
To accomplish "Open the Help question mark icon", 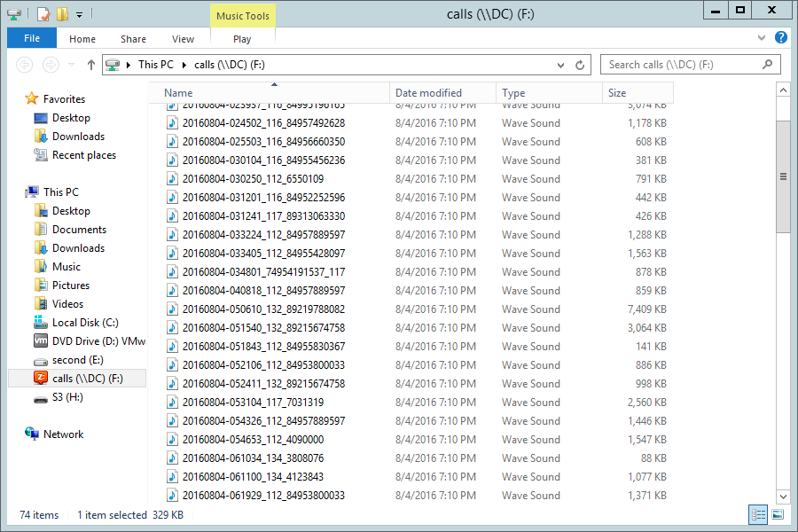I will pyautogui.click(x=781, y=38).
